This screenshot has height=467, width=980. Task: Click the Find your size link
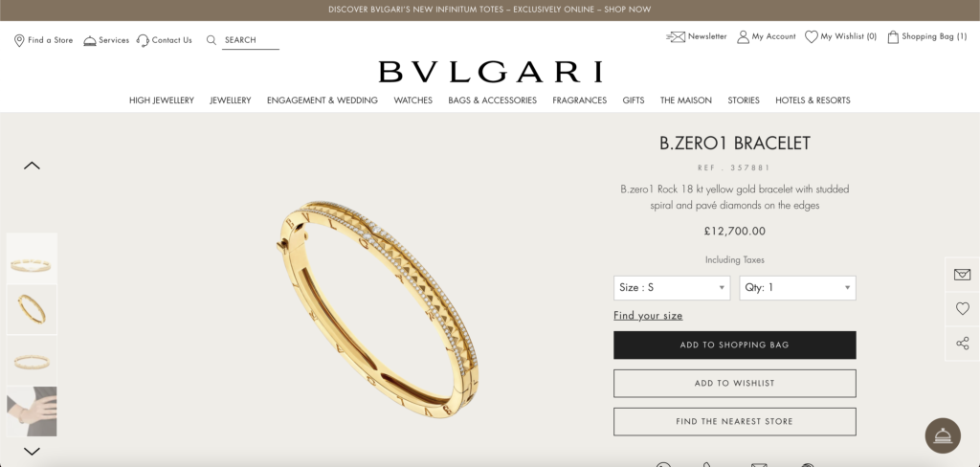pos(648,316)
